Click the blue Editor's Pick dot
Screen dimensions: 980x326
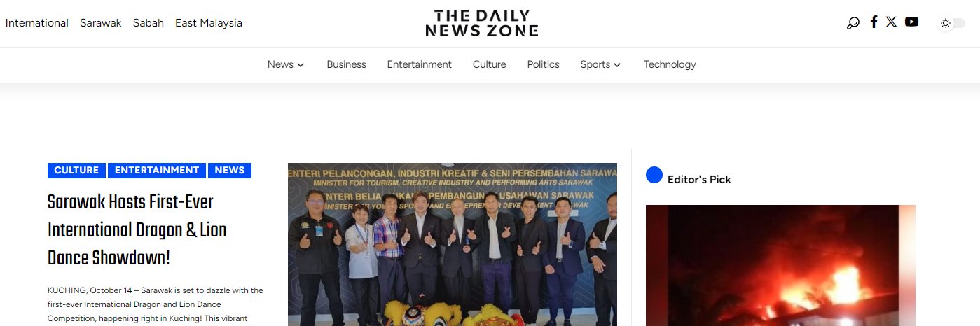coord(654,175)
